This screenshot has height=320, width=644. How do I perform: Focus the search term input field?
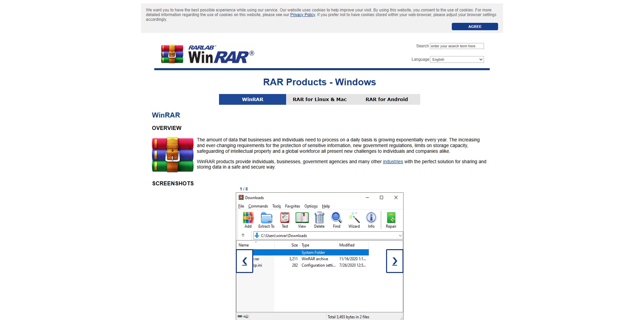pos(457,46)
